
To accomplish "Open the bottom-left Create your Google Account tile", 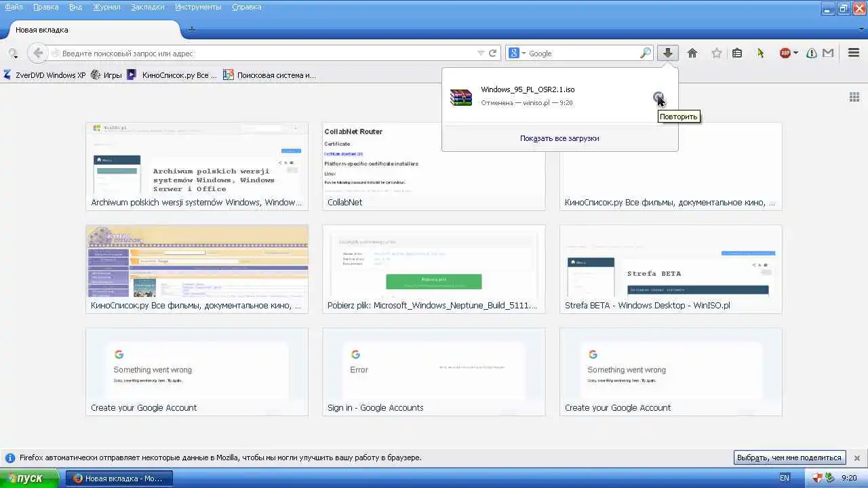I will pyautogui.click(x=197, y=372).
